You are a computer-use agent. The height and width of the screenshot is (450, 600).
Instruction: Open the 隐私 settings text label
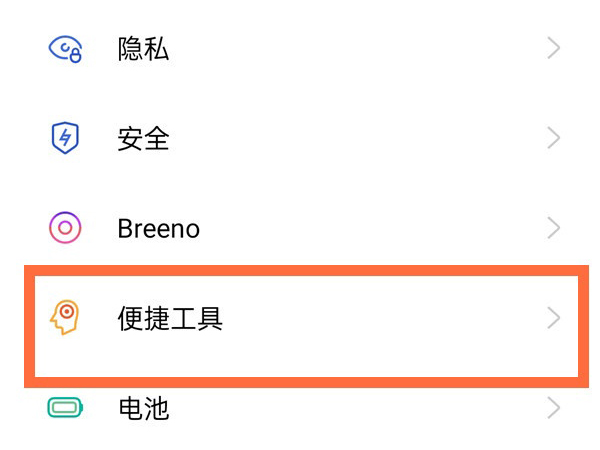(143, 49)
